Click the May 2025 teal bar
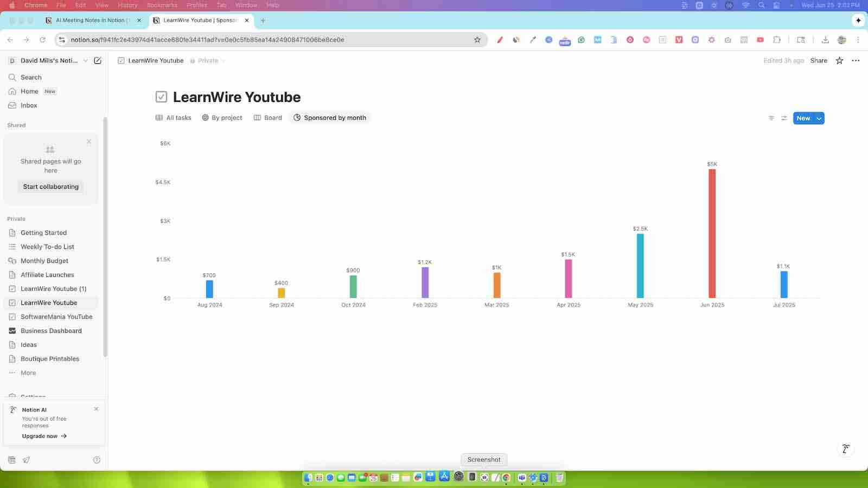 click(x=640, y=266)
